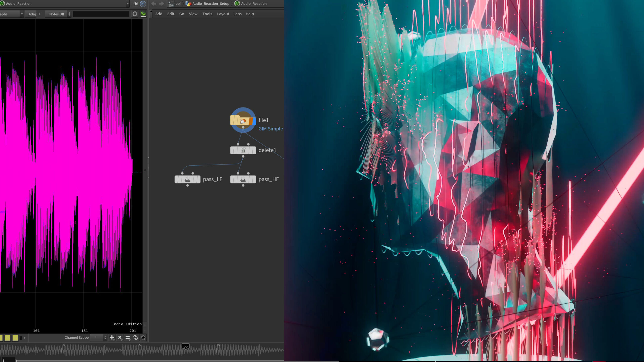Screen dimensions: 644x362
Task: Navigate to Audio_Reaction_Setup in path
Action: point(211,4)
